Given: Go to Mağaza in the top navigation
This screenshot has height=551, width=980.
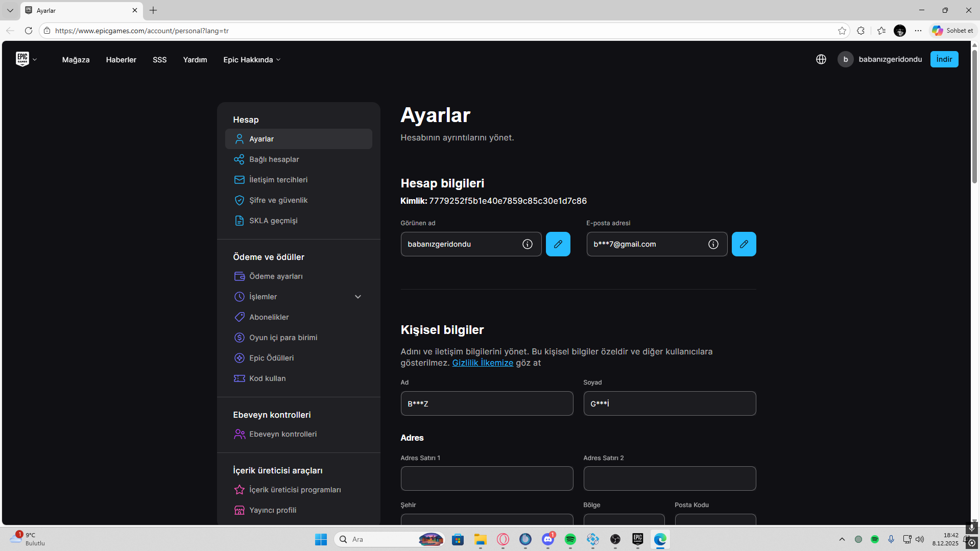Looking at the screenshot, I should [x=76, y=60].
